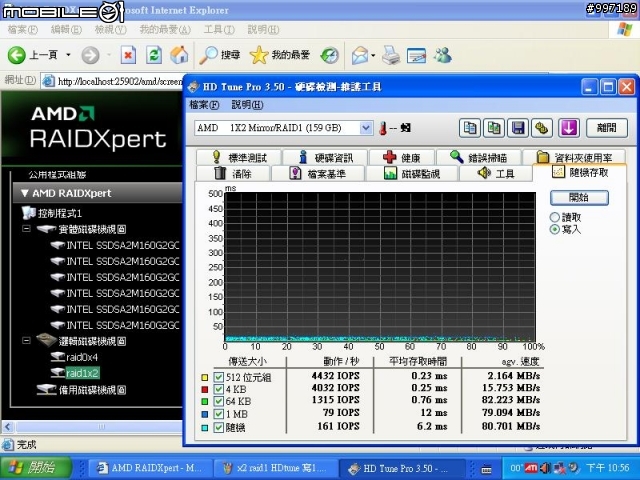Switch to 標準測試 benchmark tab
640x480 pixels.
pyautogui.click(x=238, y=157)
